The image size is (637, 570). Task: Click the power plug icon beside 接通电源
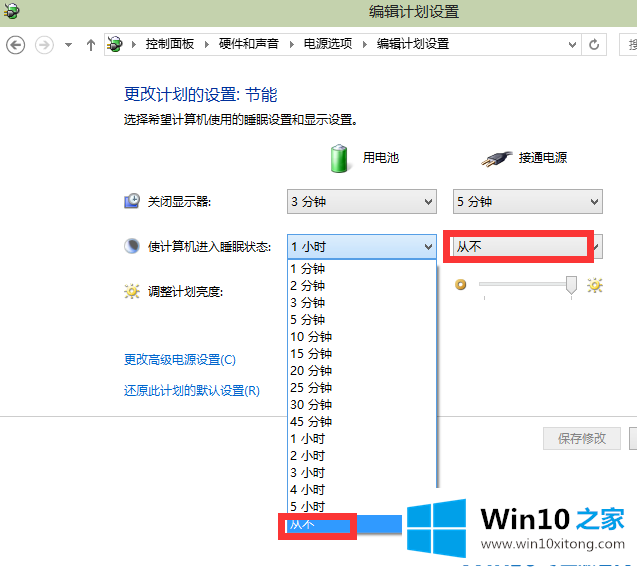[496, 159]
